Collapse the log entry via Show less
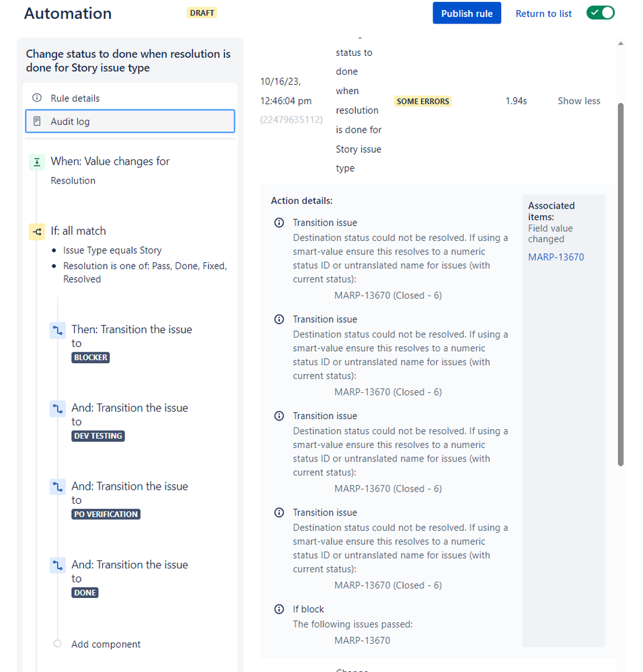The width and height of the screenshot is (643, 672). click(578, 100)
